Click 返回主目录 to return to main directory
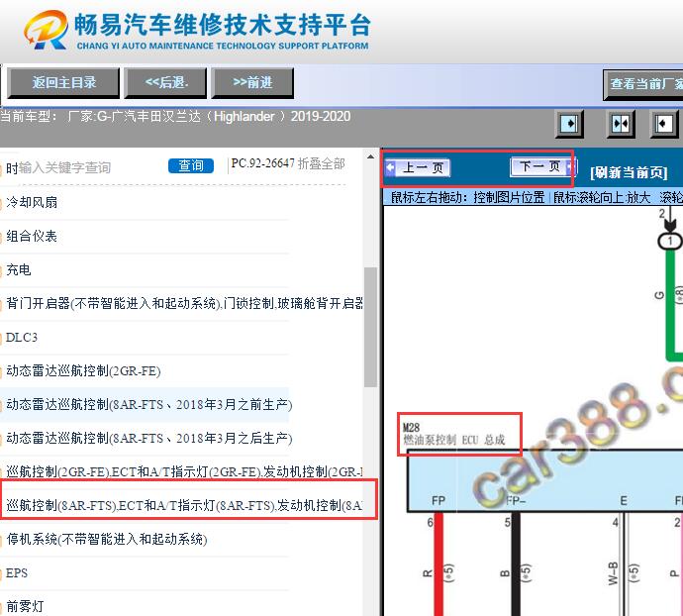683x616 pixels. click(x=63, y=82)
